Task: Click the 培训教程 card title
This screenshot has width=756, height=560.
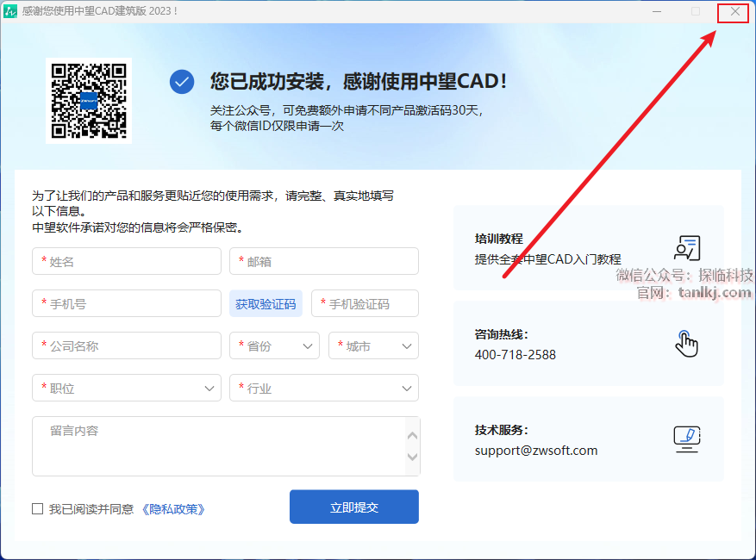Action: [498, 239]
